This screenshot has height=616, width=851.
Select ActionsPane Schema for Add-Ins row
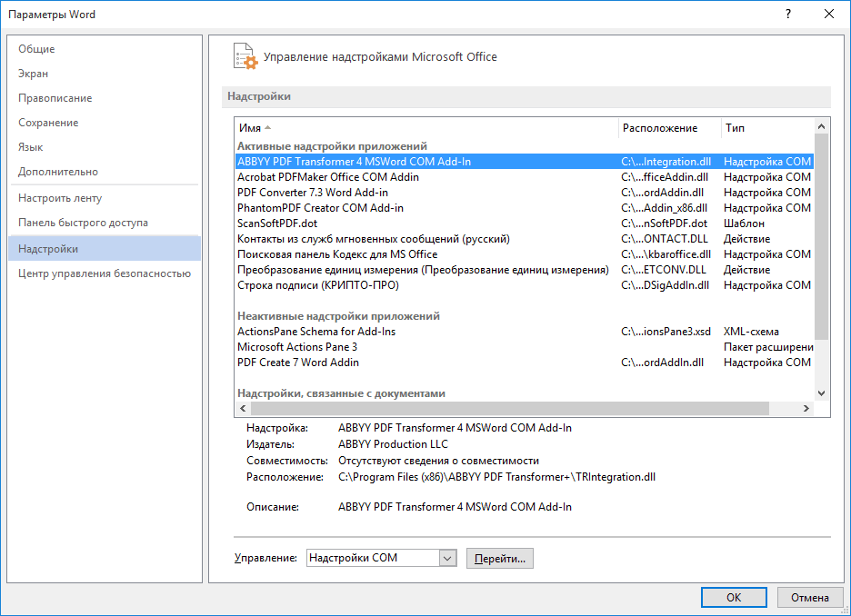[525, 332]
